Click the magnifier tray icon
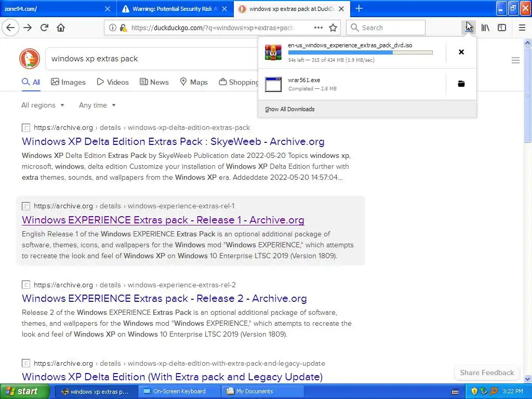532x399 pixels. pos(494,391)
